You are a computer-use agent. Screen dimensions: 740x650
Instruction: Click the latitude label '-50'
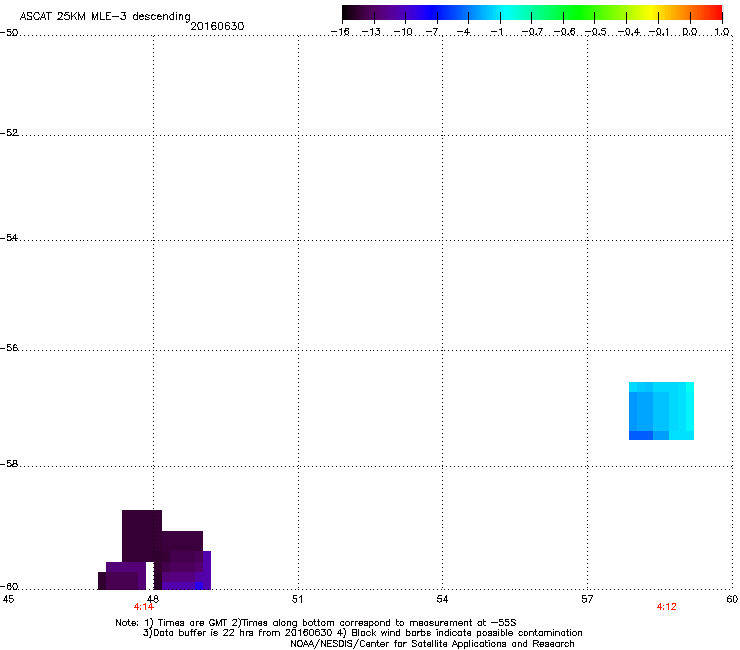click(9, 33)
